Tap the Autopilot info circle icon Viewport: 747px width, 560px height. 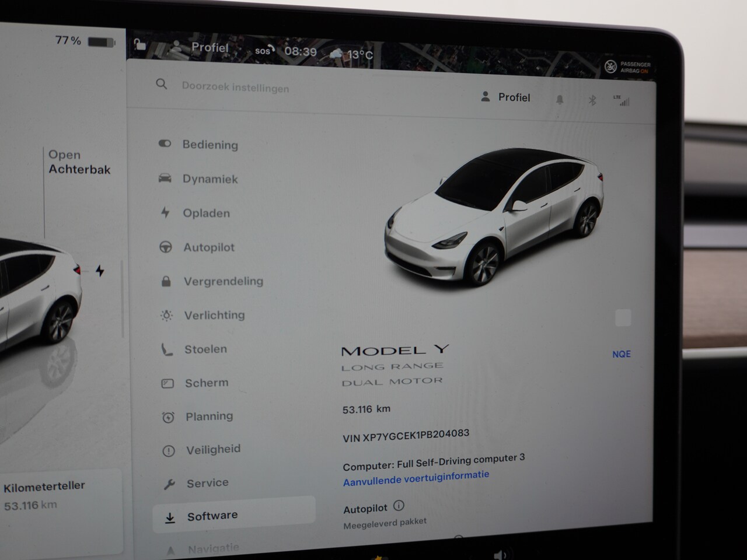click(399, 506)
